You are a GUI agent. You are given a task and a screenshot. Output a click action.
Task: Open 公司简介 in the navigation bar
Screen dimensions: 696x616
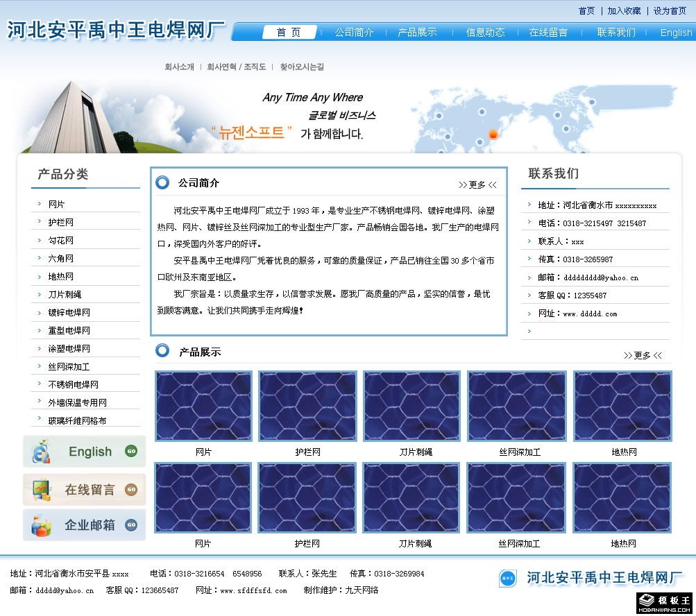(354, 33)
